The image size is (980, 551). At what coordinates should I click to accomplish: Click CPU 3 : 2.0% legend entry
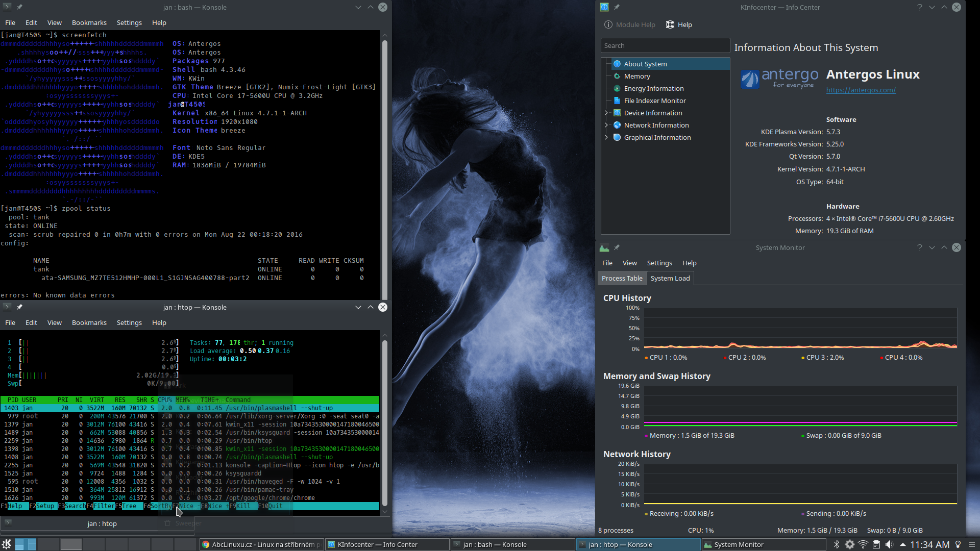(822, 358)
